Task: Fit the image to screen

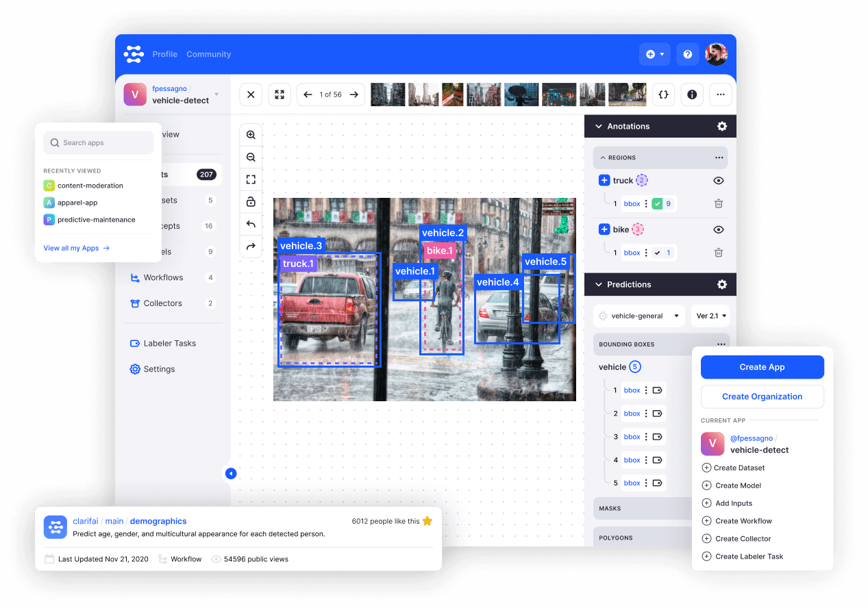Action: pos(251,179)
